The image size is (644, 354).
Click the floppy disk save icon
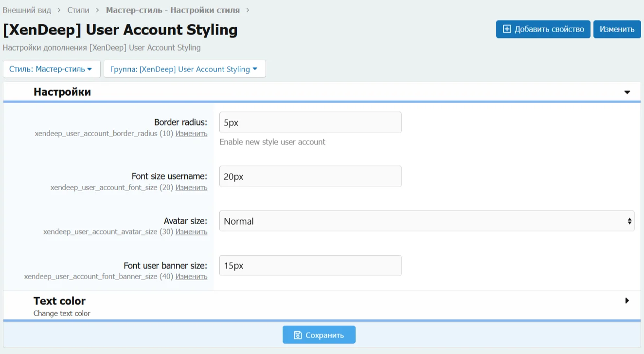[298, 335]
